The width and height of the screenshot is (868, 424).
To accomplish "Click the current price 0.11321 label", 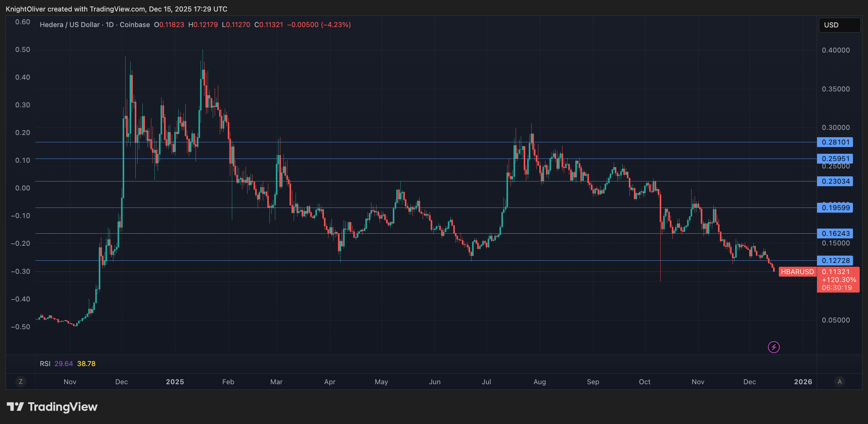I will [x=836, y=272].
